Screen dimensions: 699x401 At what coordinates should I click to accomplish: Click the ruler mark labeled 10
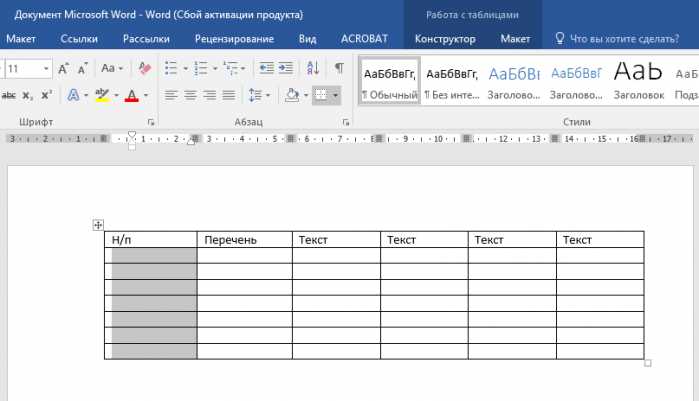(x=439, y=139)
